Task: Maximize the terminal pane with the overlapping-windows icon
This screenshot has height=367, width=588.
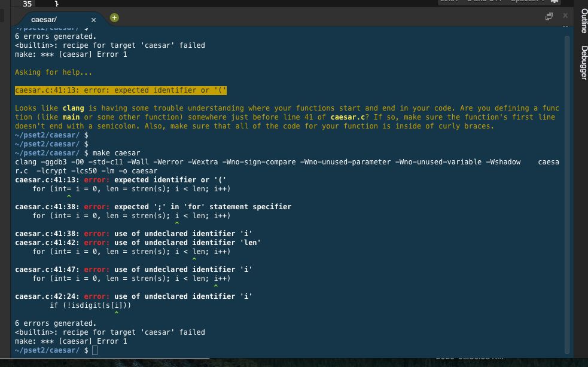Action: 549,16
